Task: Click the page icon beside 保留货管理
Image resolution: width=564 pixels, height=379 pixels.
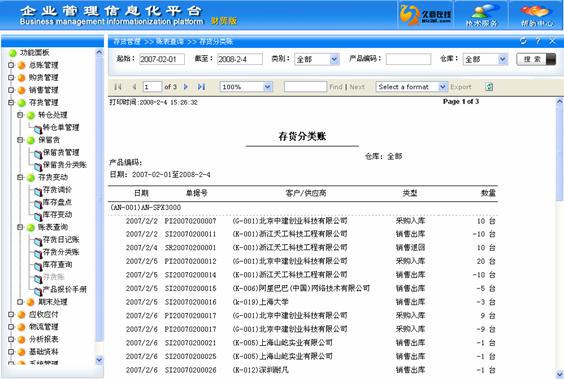Action: click(38, 154)
